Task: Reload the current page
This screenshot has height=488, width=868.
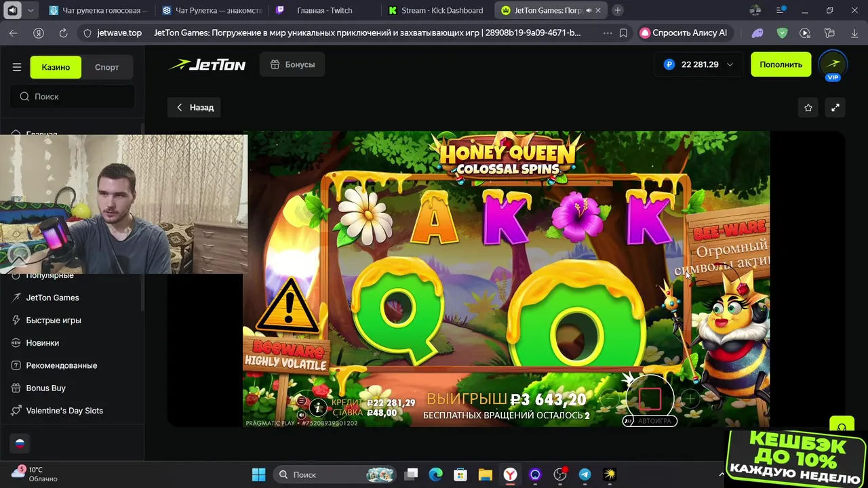Action: click(63, 33)
